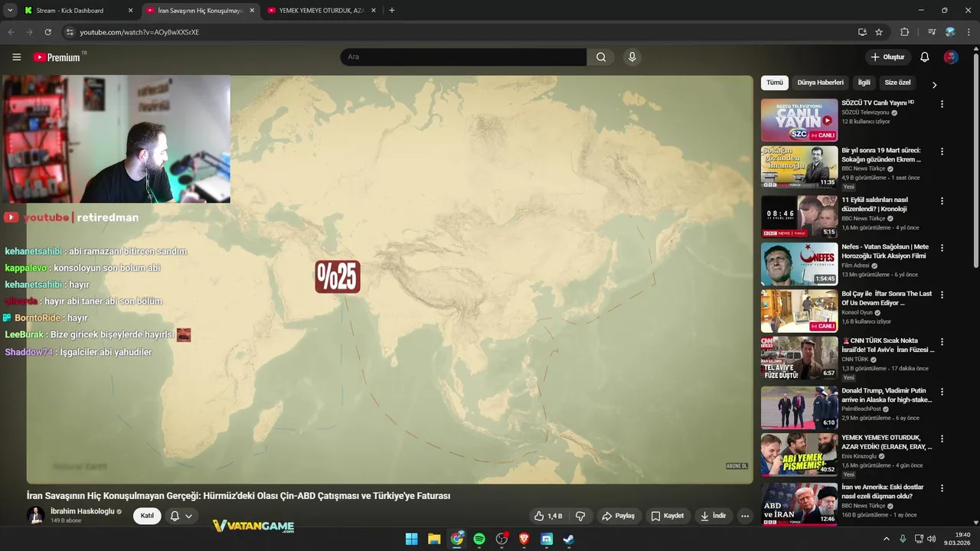Open Bol Çay ile İftar live thumbnail
Screen dimensions: 980x551
[x=799, y=311]
